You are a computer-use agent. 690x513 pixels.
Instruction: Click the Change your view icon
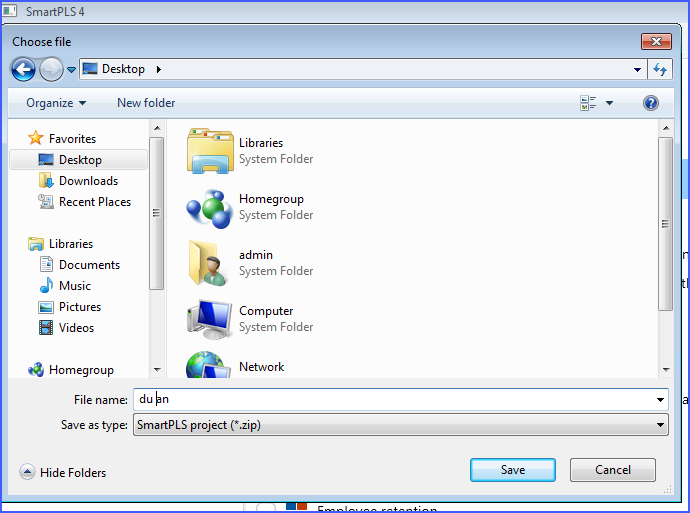[x=588, y=103]
